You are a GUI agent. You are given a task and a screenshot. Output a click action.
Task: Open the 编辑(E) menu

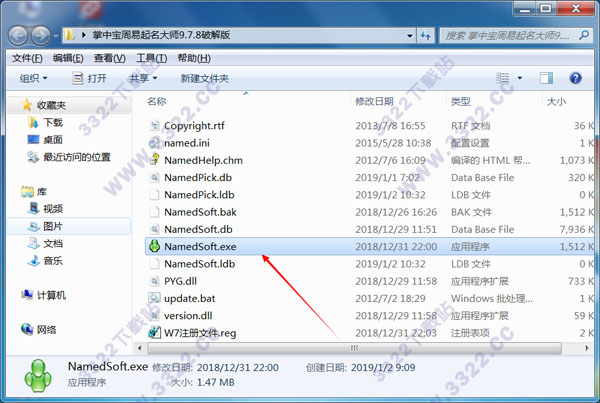pyautogui.click(x=68, y=58)
